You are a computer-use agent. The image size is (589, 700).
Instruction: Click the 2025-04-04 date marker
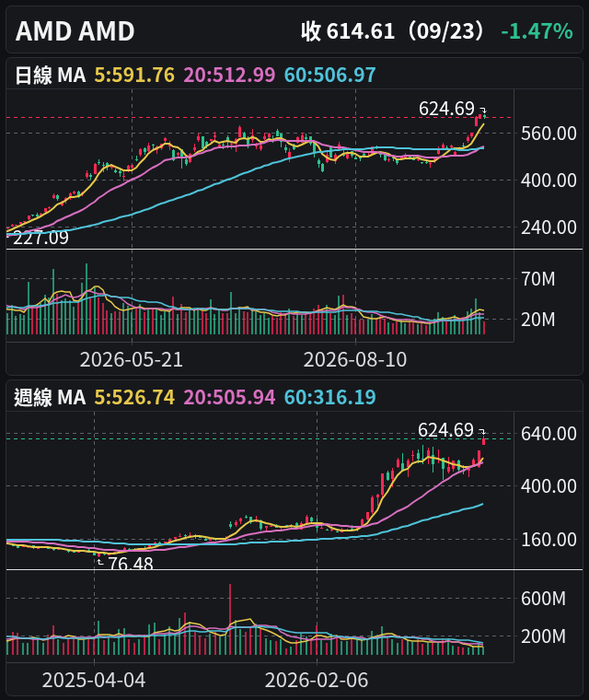click(x=94, y=681)
